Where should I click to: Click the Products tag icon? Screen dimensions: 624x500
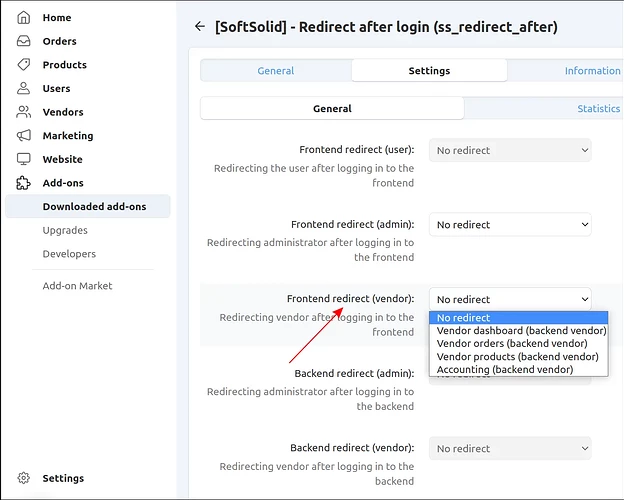[x=23, y=64]
